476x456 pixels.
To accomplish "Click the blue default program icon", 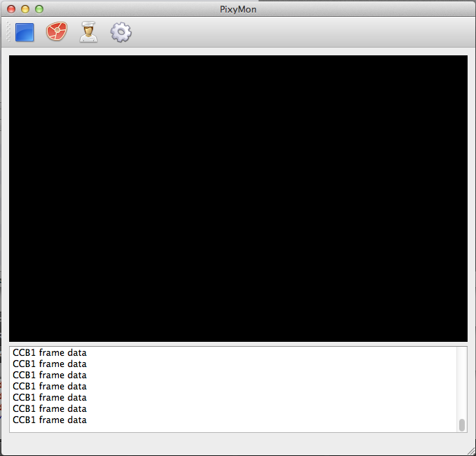I will 24,32.
